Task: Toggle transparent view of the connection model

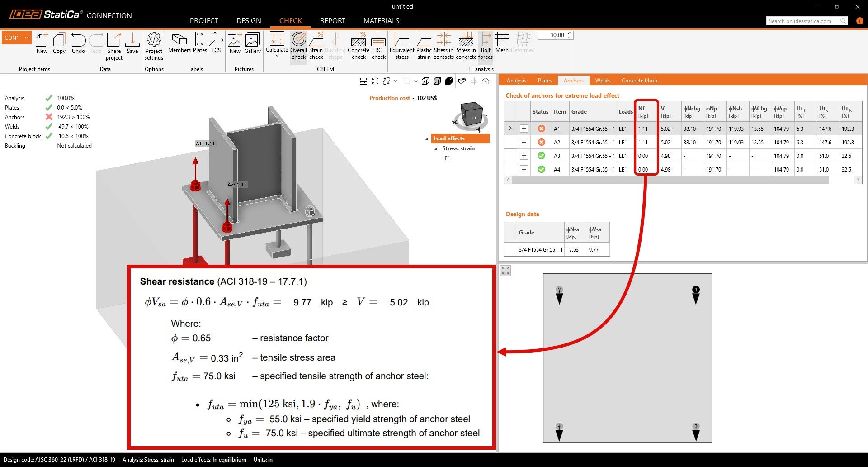Action: 462,81
